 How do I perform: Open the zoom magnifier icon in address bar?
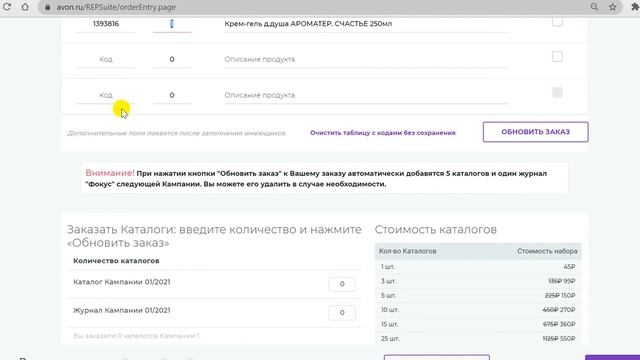(x=594, y=7)
